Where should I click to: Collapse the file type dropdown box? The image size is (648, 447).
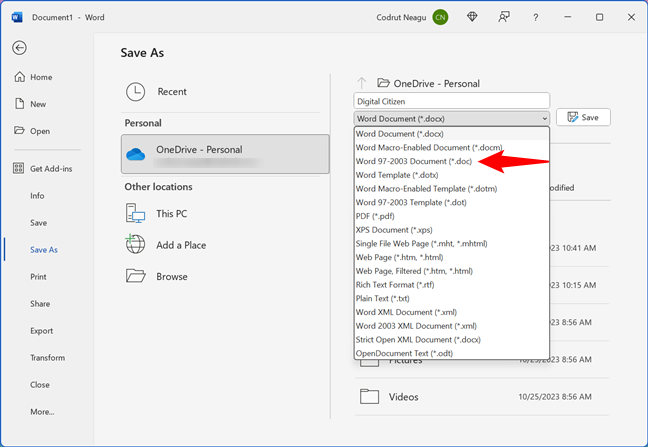[x=451, y=118]
